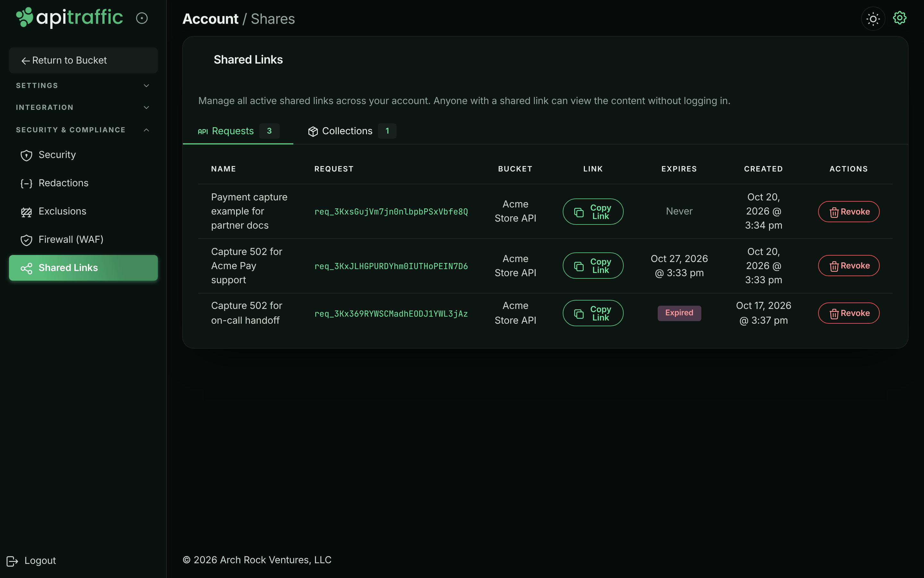Collapse the Security & Compliance section

click(x=83, y=130)
